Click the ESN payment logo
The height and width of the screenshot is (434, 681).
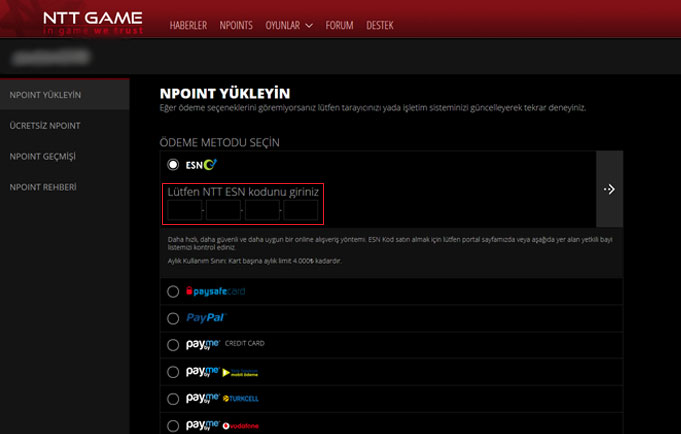(202, 164)
